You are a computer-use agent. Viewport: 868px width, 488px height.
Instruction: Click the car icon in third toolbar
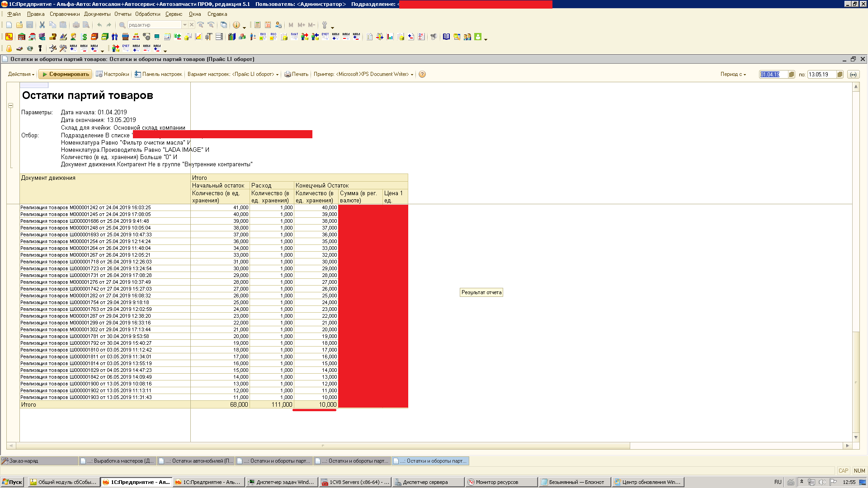[19, 48]
